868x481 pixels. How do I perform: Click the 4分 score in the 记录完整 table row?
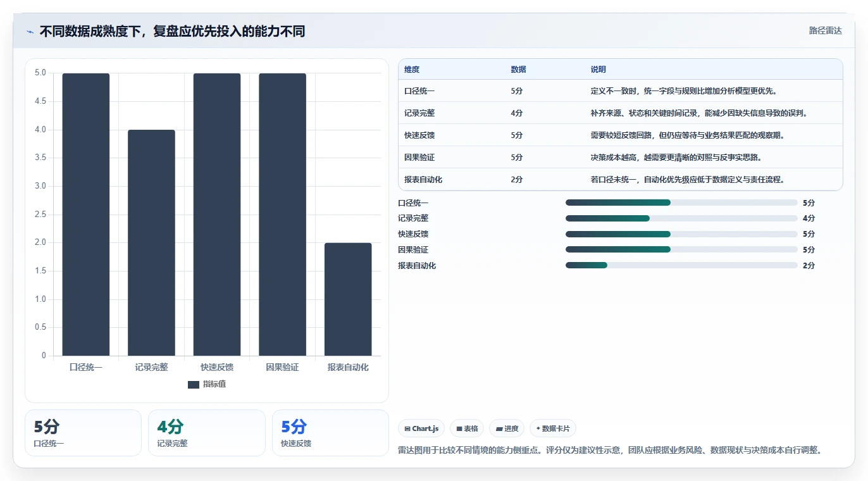click(x=517, y=113)
